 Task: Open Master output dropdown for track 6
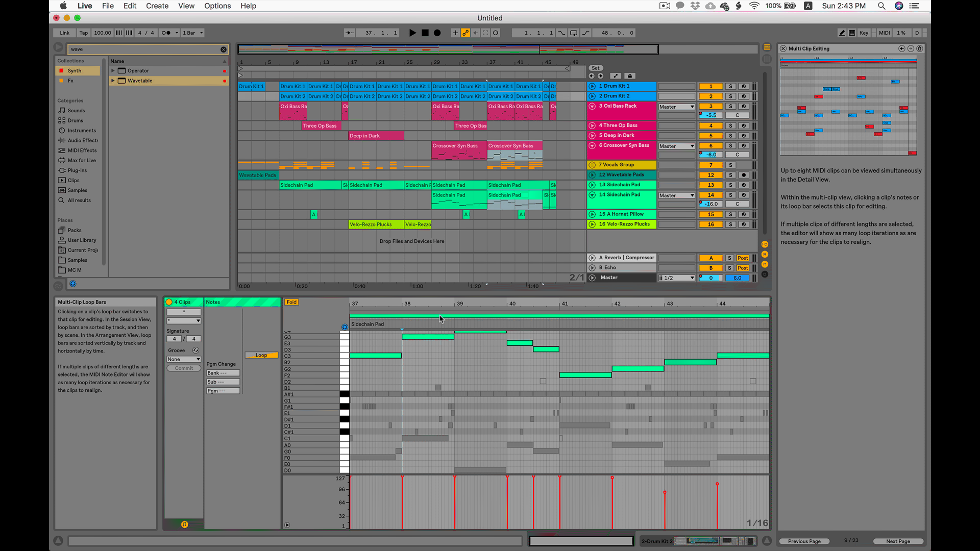point(676,146)
